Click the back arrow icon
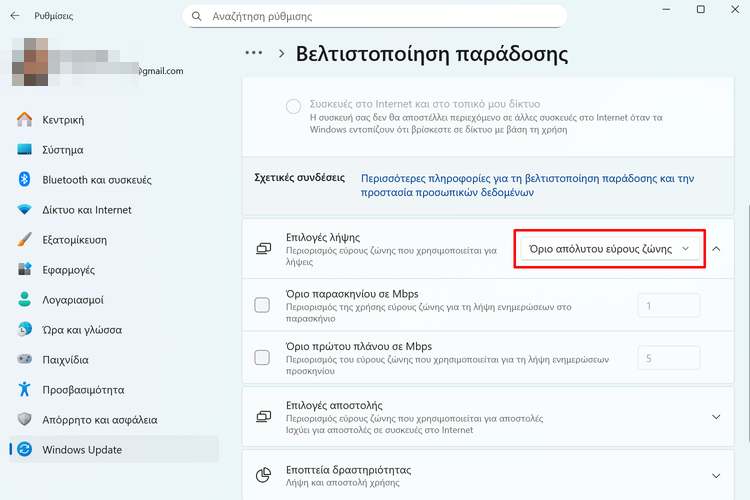Viewport: 750px width, 500px height. [x=15, y=16]
